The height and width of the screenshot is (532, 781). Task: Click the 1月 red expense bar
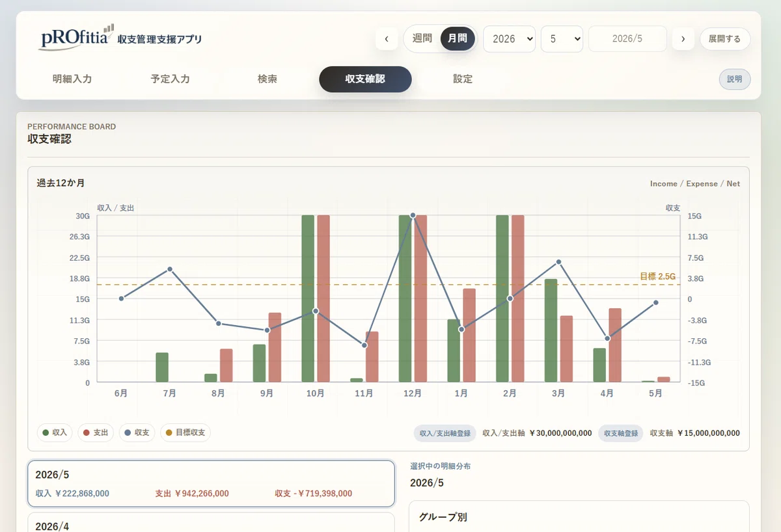469,335
